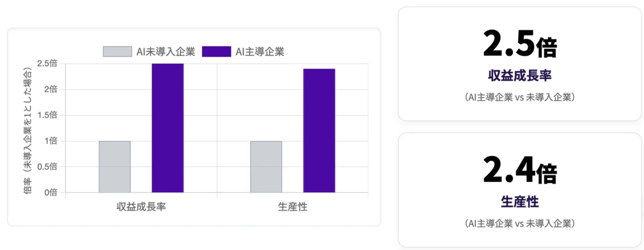Toggle the AI未導入企業 legend label text
Screen dimensions: 644x250
point(166,52)
